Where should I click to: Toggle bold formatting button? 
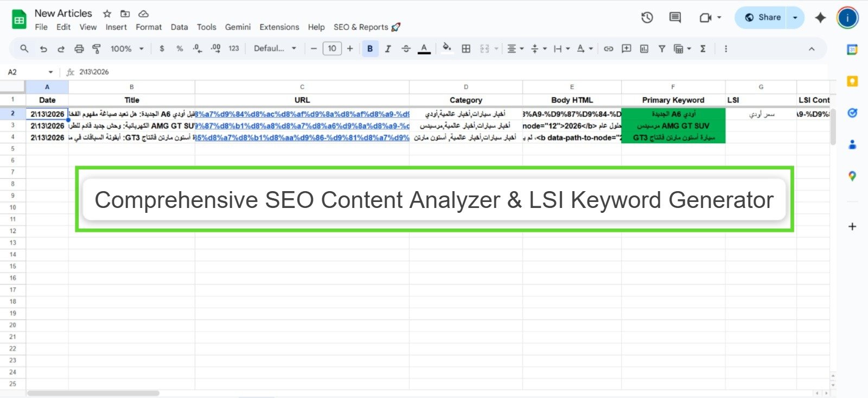pyautogui.click(x=370, y=49)
